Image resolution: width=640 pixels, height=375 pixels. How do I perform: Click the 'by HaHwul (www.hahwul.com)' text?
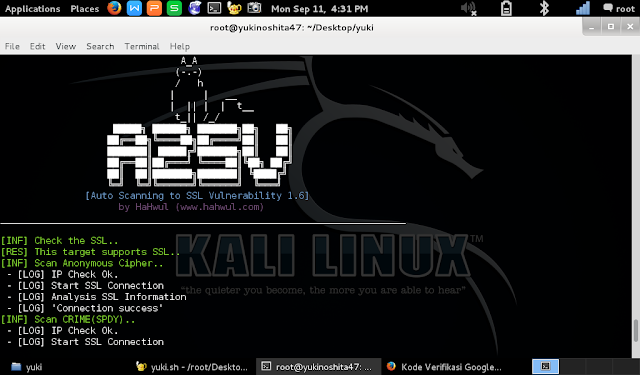coord(191,207)
